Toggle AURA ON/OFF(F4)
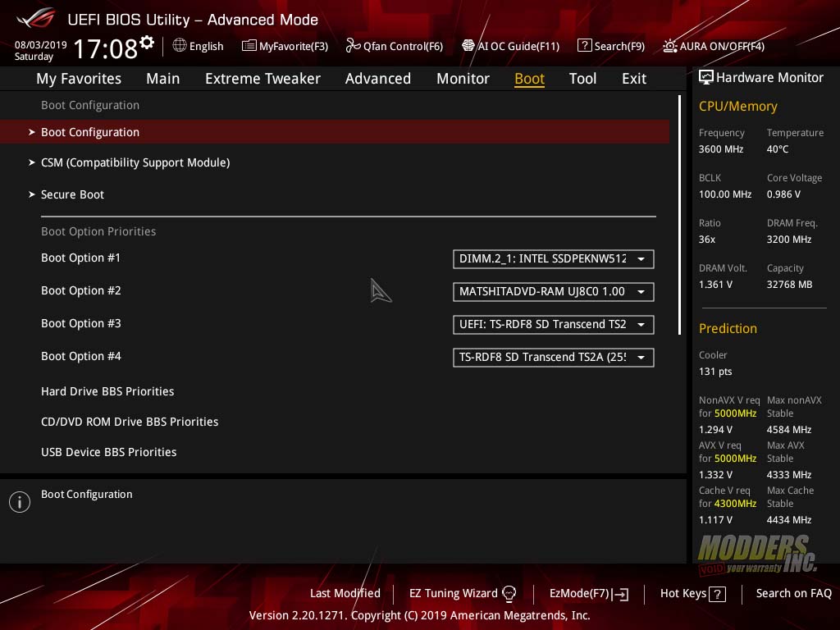The height and width of the screenshot is (630, 840). coord(714,46)
